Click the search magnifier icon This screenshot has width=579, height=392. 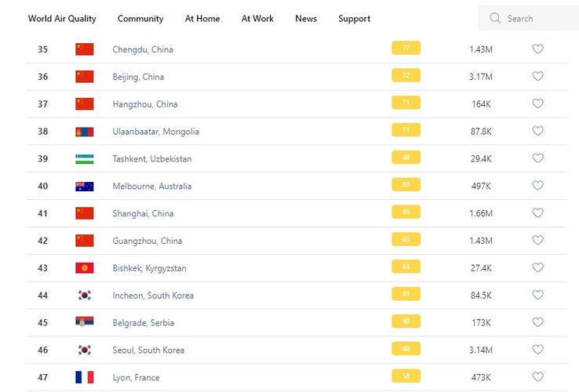tap(495, 18)
